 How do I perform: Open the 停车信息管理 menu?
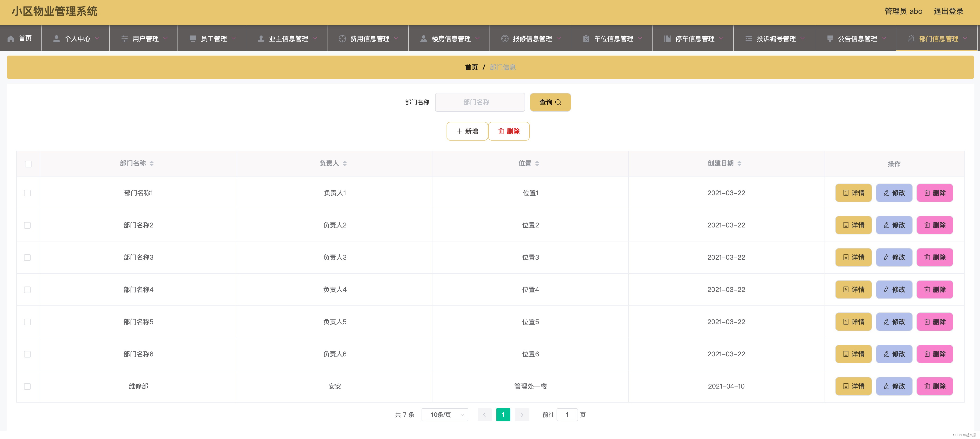coord(693,39)
